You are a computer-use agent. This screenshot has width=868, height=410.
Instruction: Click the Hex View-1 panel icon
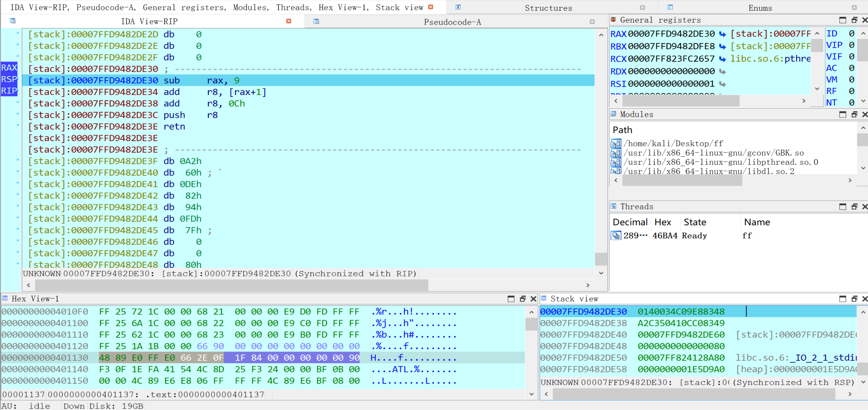(5, 298)
